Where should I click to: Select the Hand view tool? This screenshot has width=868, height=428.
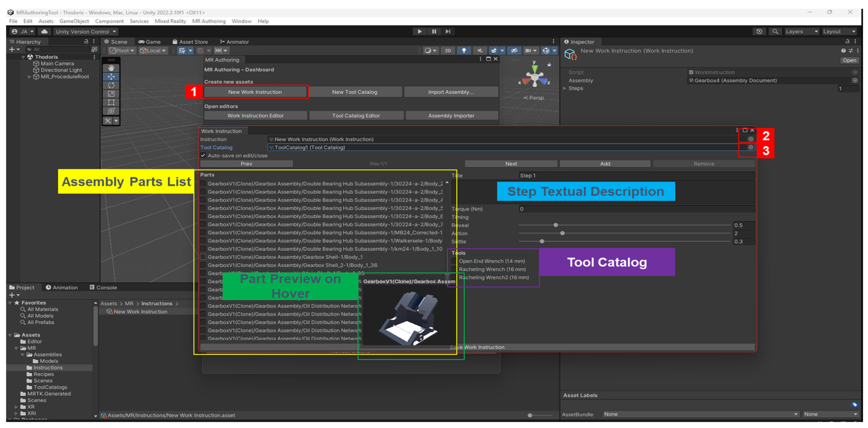tap(111, 68)
